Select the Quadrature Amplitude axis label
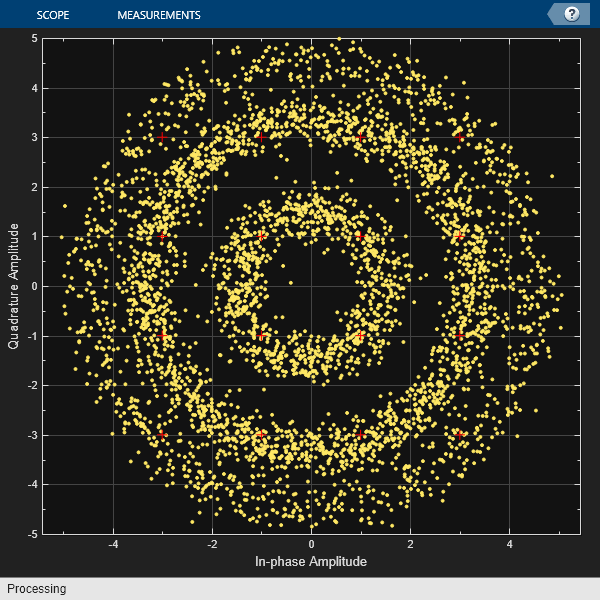The width and height of the screenshot is (600, 600). (x=13, y=286)
